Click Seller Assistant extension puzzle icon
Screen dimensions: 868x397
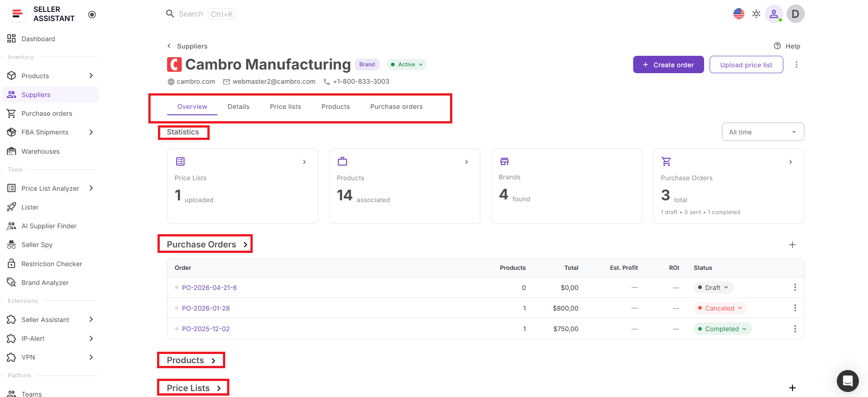pyautogui.click(x=11, y=320)
